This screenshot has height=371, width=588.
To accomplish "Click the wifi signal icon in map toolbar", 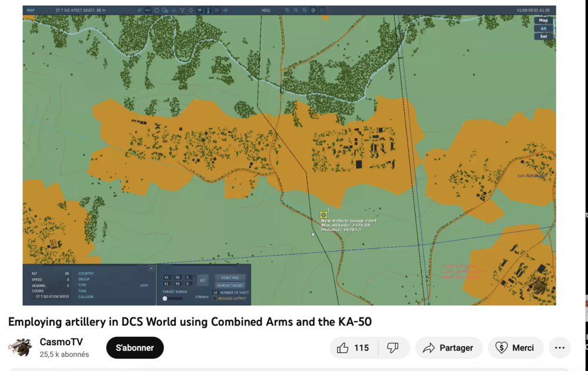I will tap(199, 10).
